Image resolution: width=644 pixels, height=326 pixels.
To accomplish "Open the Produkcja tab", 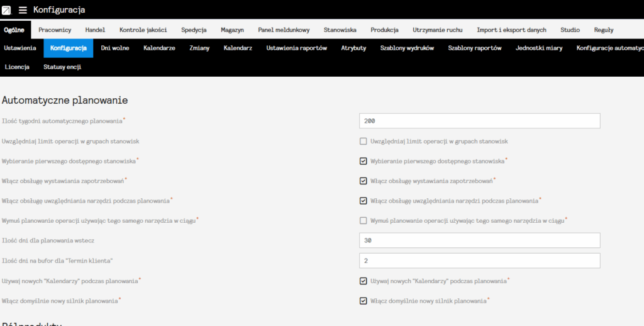I will [x=384, y=30].
